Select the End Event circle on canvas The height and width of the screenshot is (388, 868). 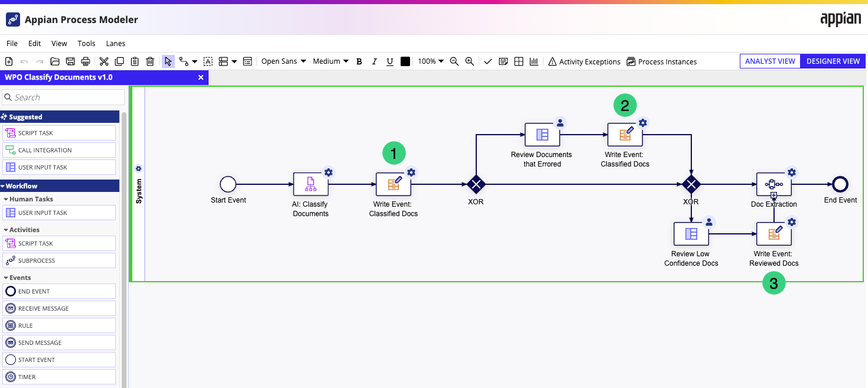pyautogui.click(x=840, y=184)
